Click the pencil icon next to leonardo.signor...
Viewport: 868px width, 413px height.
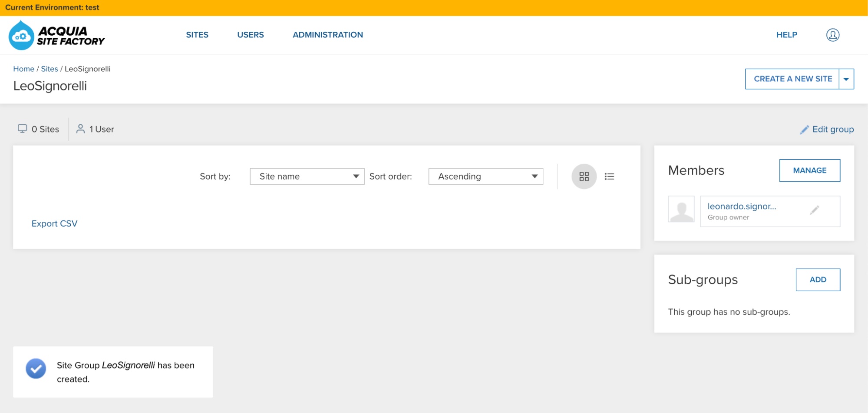tap(815, 210)
